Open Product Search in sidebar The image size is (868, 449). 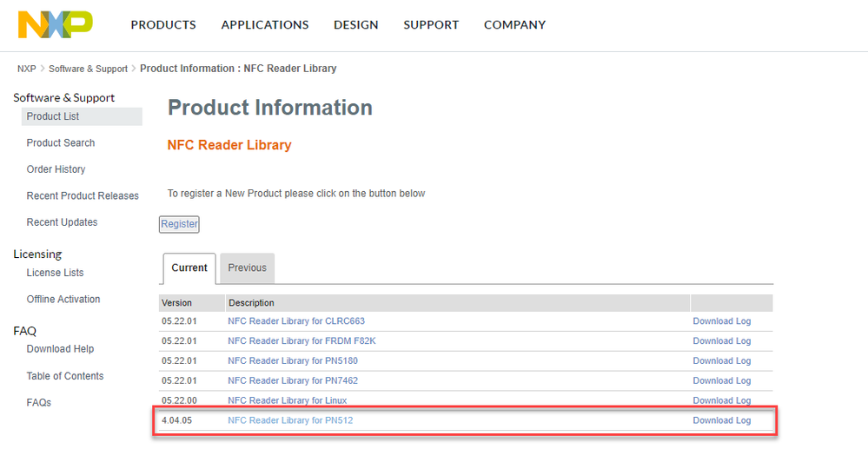tap(61, 143)
